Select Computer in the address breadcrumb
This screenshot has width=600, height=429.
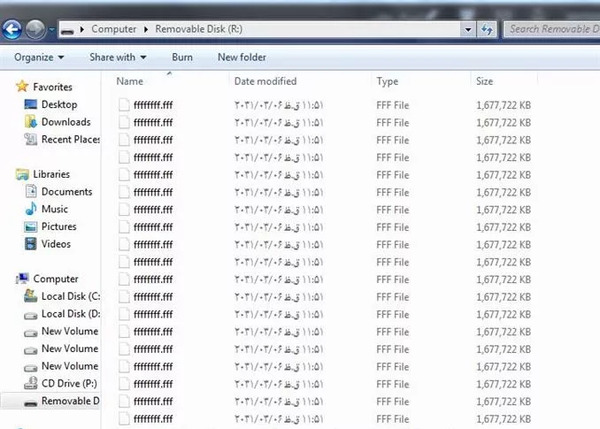(x=114, y=29)
